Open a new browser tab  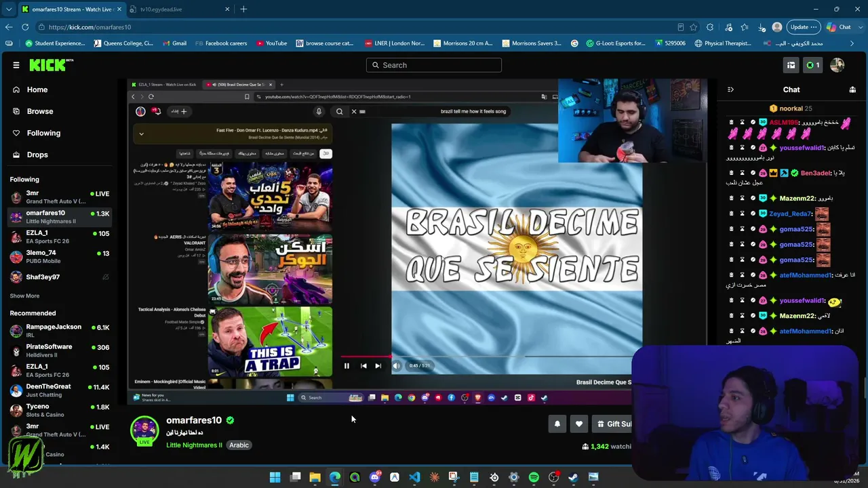coord(243,9)
